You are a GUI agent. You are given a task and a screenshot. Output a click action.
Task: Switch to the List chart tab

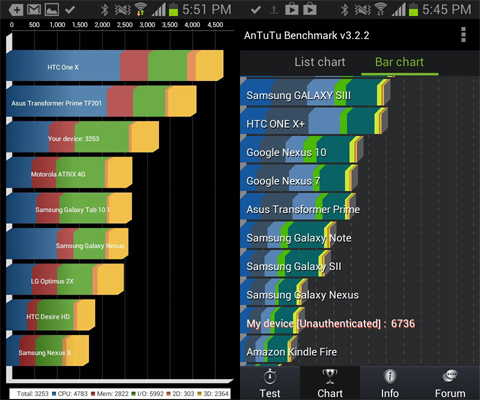[x=319, y=62]
